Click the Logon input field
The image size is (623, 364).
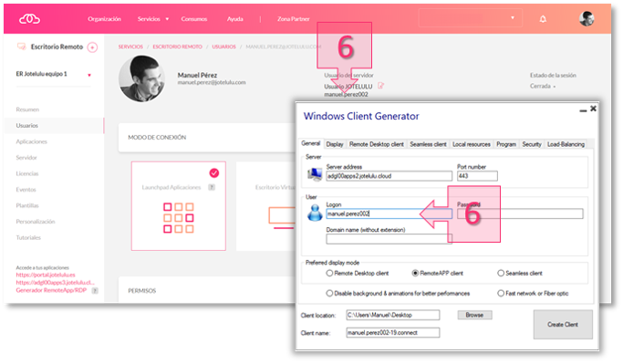[x=389, y=213]
